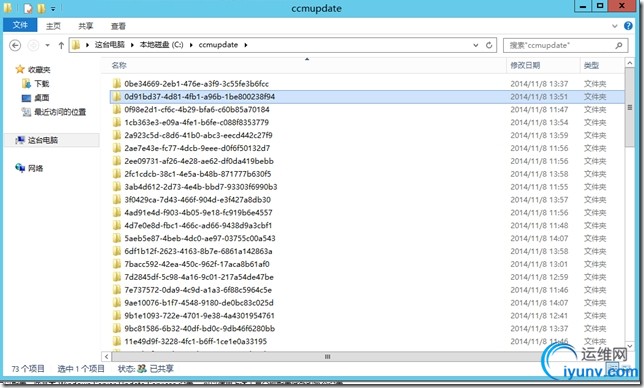Click the vertical scrollbar thumb

pos(629,108)
